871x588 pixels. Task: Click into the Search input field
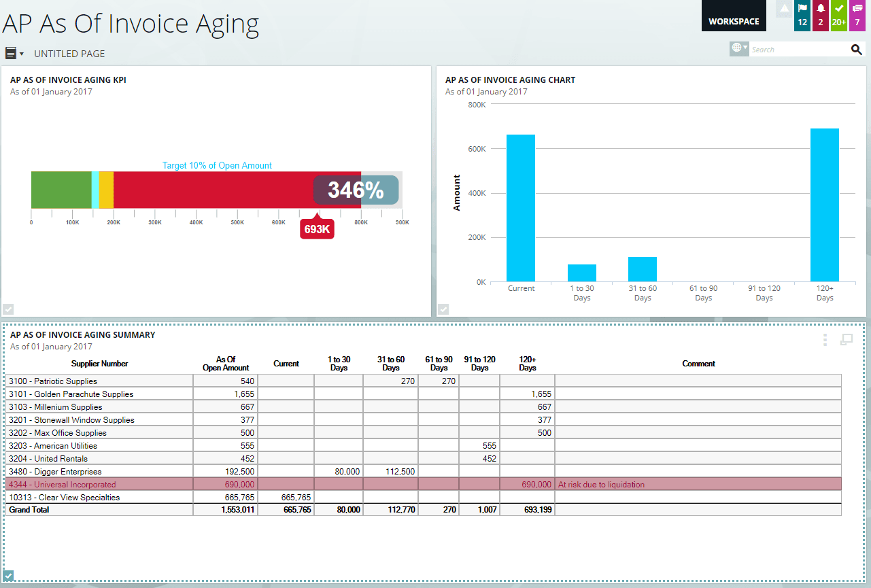click(x=799, y=50)
